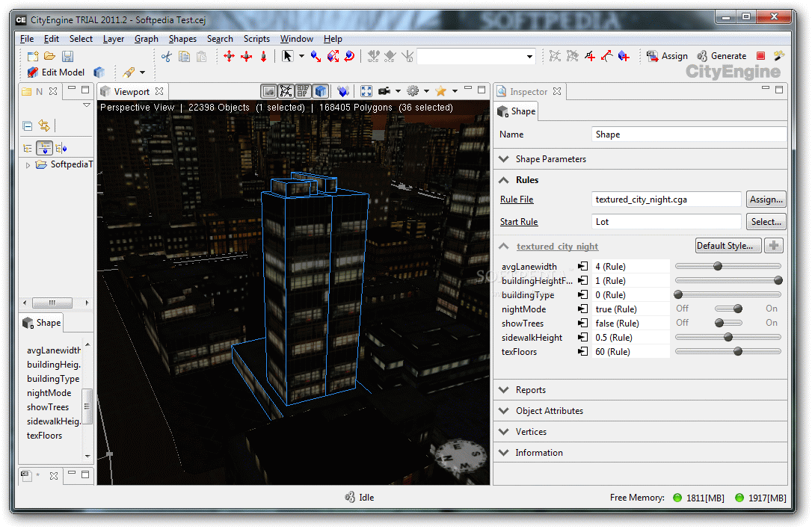This screenshot has height=529, width=812.
Task: Click the Assign... button for Rule File
Action: tap(766, 199)
